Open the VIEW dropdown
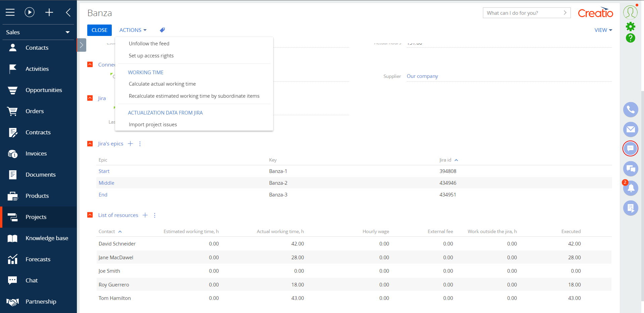Screen dimensions: 644x313 [603, 30]
